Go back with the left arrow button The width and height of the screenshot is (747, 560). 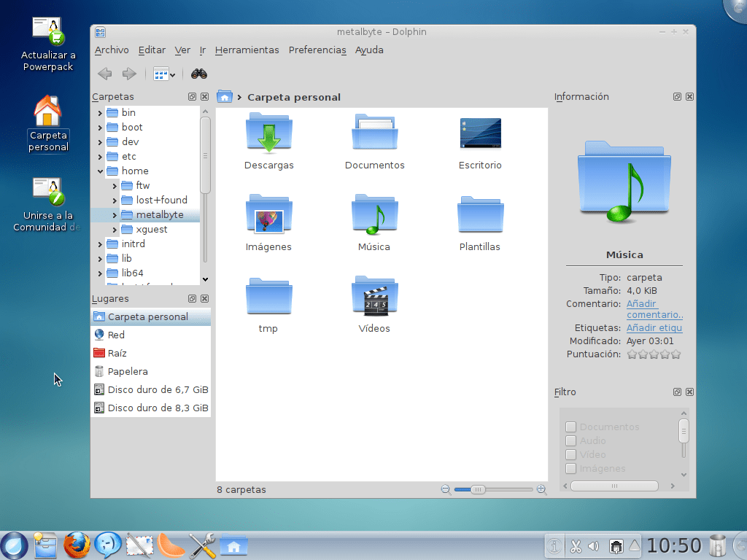coord(105,74)
